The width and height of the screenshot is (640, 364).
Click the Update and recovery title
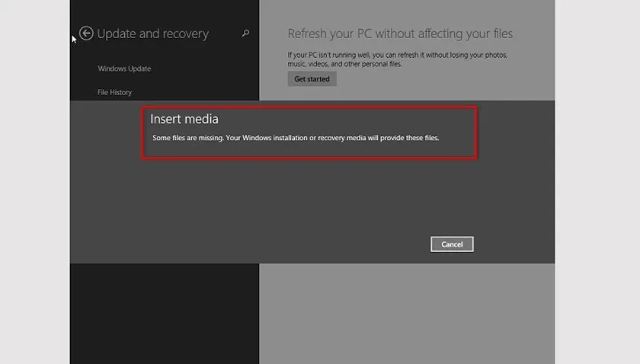[x=152, y=34]
